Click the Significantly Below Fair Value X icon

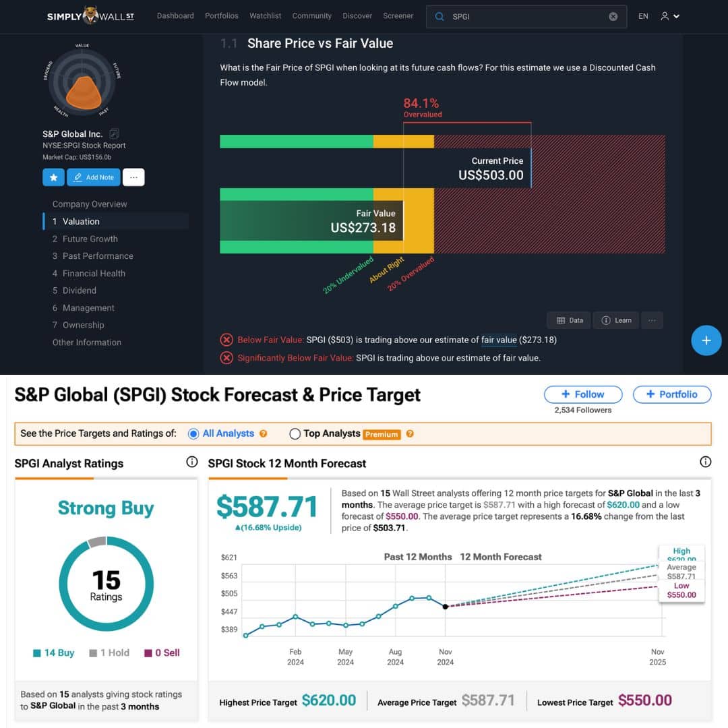point(226,358)
